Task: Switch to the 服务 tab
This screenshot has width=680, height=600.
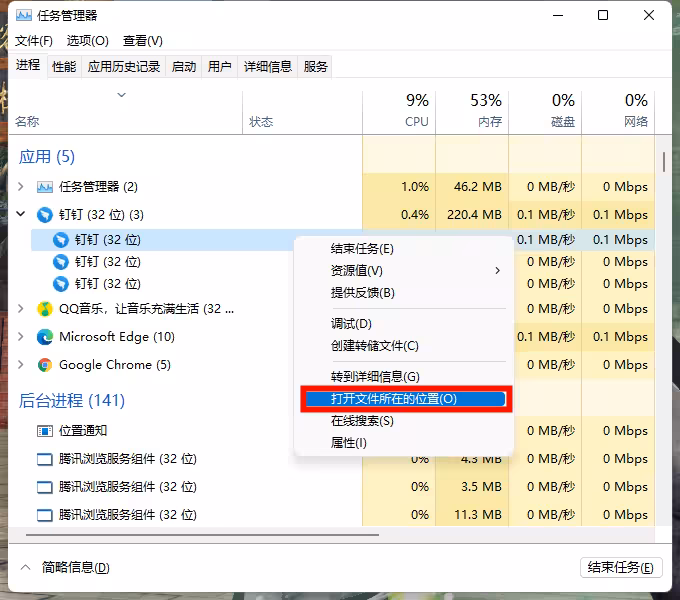Action: [x=315, y=66]
